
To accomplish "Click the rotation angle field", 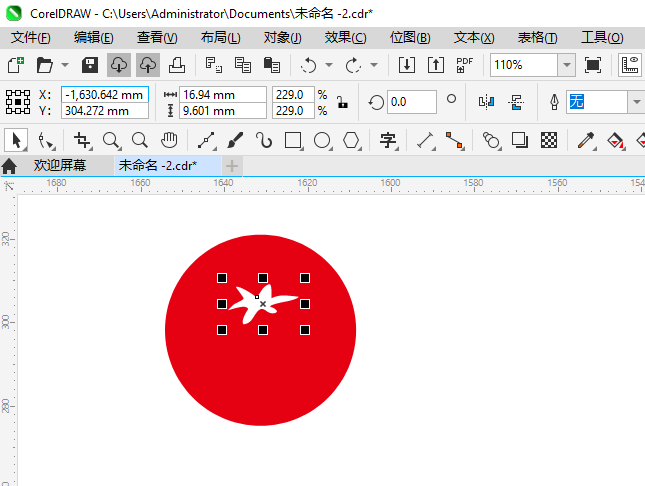I will point(411,102).
